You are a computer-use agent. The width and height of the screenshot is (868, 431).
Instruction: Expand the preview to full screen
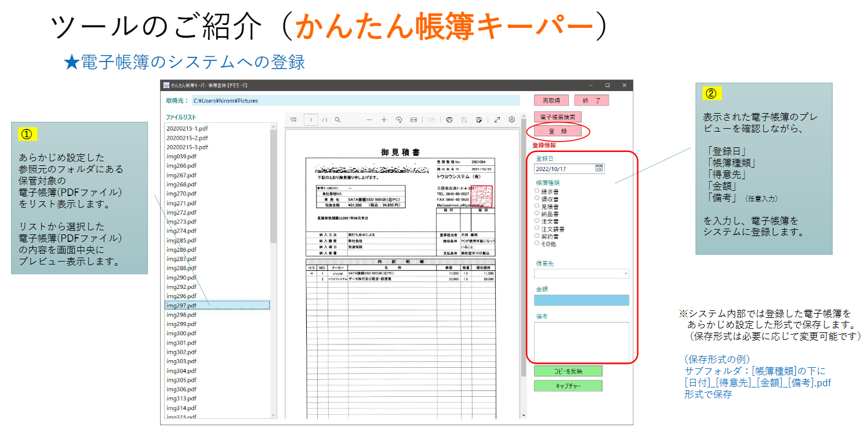click(497, 119)
